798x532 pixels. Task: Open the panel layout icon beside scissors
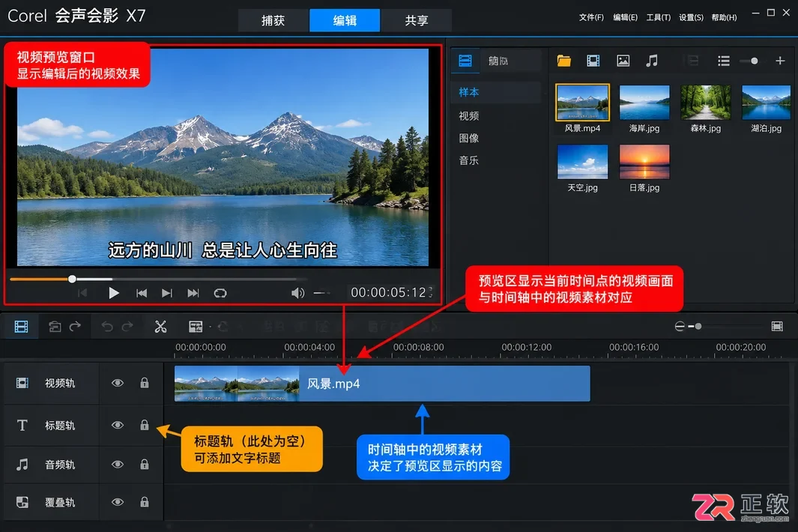click(x=196, y=327)
